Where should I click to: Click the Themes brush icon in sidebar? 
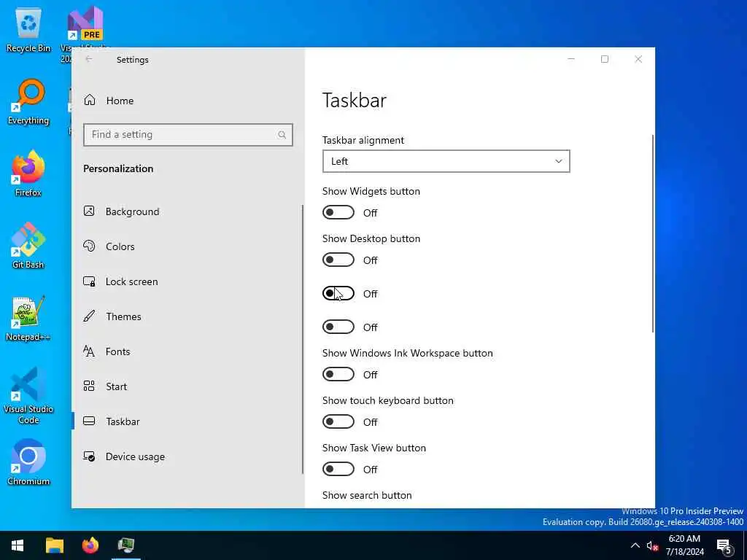pos(89,316)
